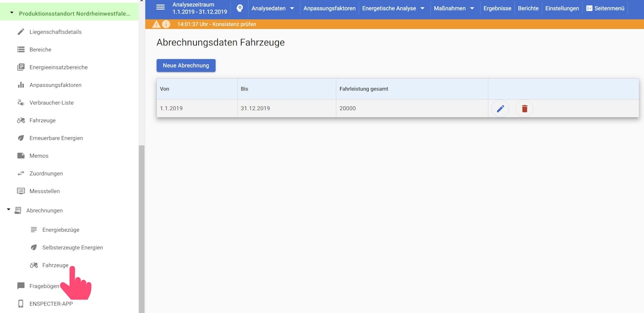Open the Seitenmenü button
The height and width of the screenshot is (313, 644).
[605, 9]
